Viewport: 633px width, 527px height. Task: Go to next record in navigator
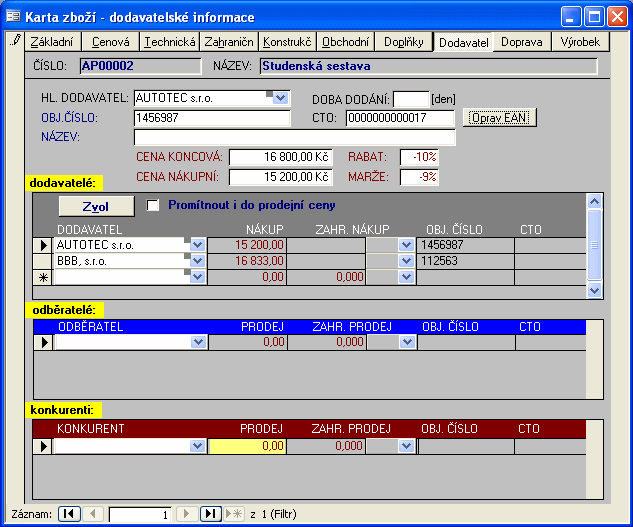coord(186,514)
